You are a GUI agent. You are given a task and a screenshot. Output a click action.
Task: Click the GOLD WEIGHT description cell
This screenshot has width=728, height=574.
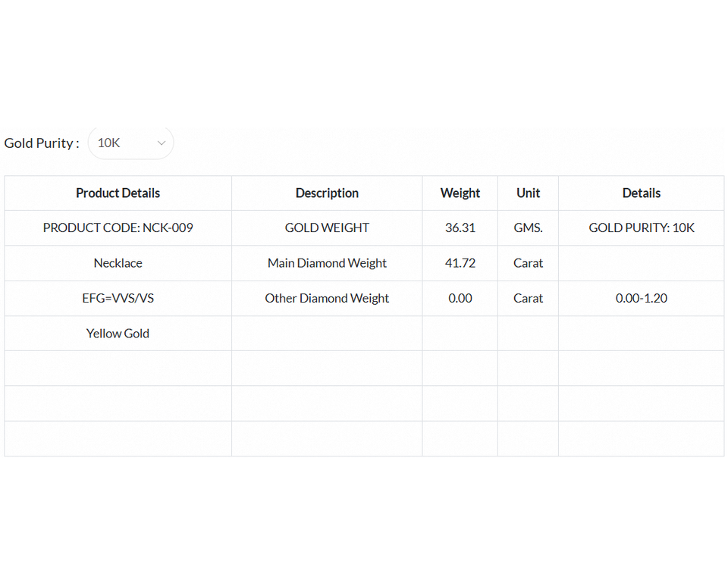tap(327, 227)
